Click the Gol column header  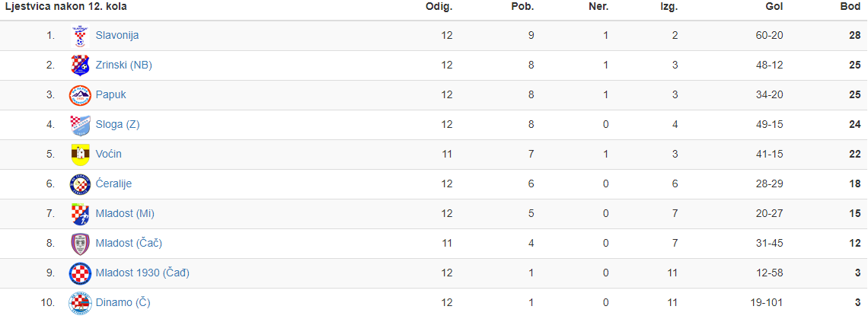tap(774, 7)
